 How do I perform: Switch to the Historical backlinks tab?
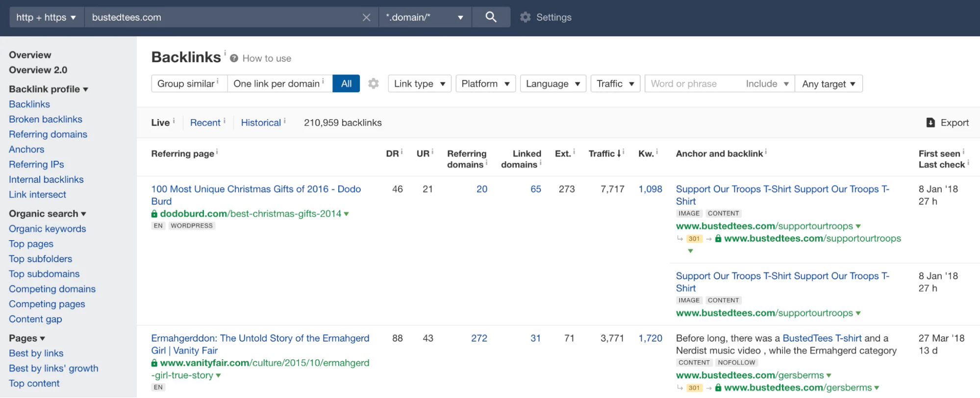(261, 123)
